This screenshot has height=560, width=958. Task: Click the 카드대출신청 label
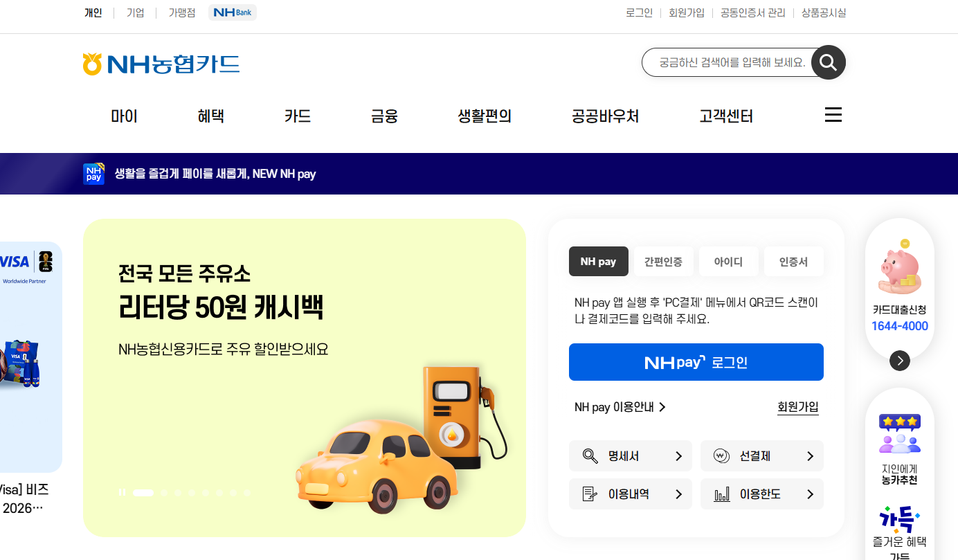coord(900,309)
